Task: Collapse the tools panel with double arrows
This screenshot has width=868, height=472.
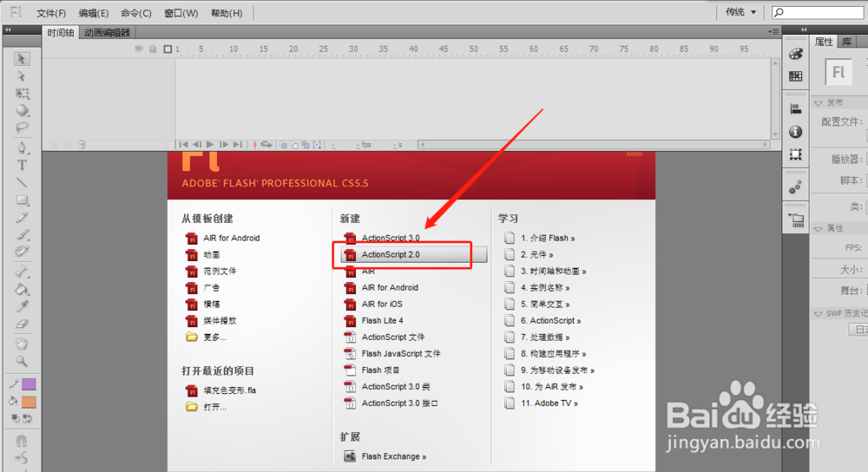Action: (x=8, y=29)
